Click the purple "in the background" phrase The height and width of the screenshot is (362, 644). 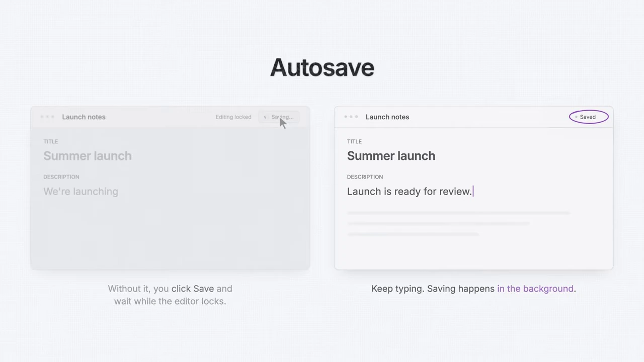[x=535, y=289]
